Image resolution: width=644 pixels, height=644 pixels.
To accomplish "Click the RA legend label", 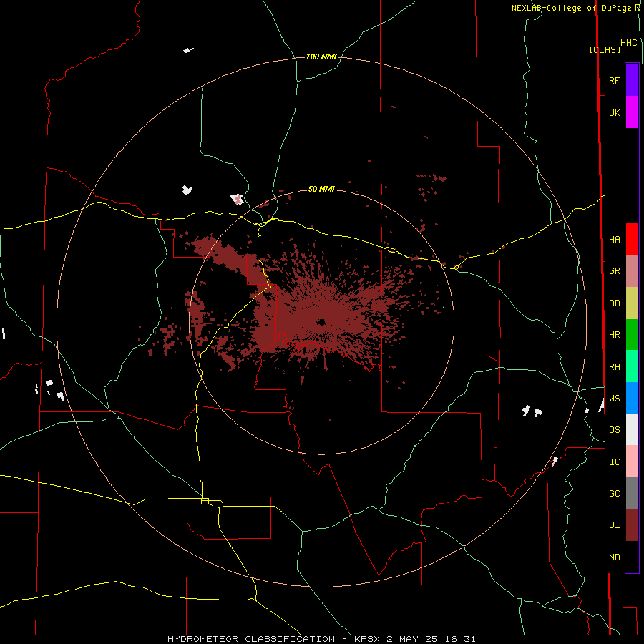I will coord(614,367).
